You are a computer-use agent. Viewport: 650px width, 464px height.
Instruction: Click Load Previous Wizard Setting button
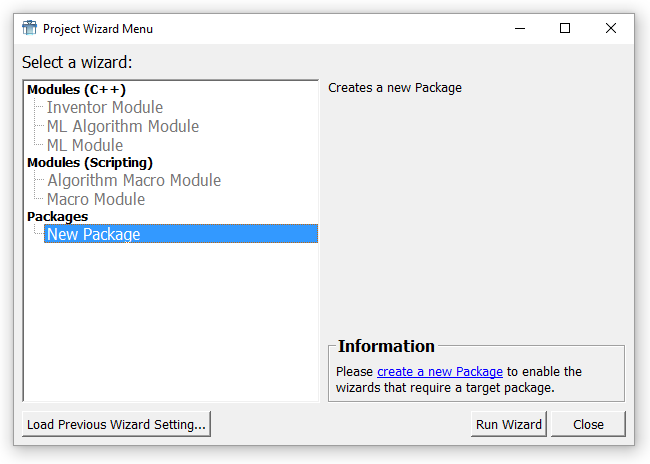(x=116, y=424)
